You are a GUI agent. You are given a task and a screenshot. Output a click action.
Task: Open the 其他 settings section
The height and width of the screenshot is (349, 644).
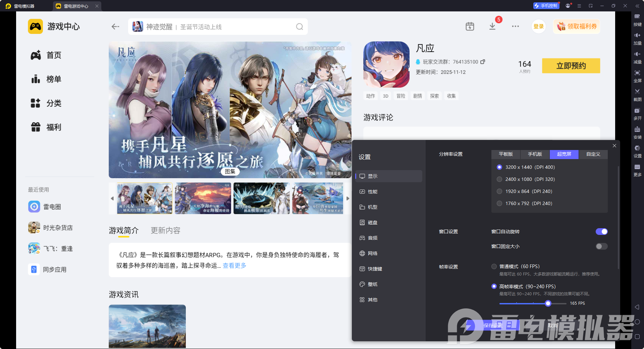[389, 300]
